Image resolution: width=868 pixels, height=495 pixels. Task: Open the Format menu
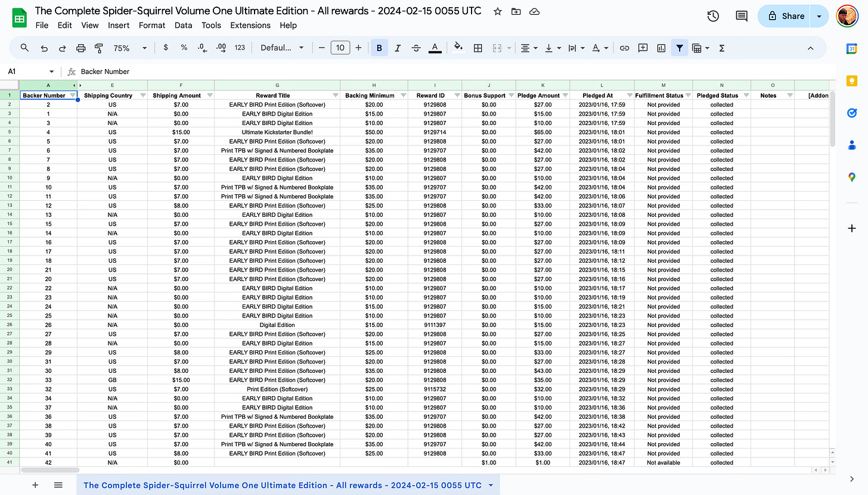pos(152,25)
